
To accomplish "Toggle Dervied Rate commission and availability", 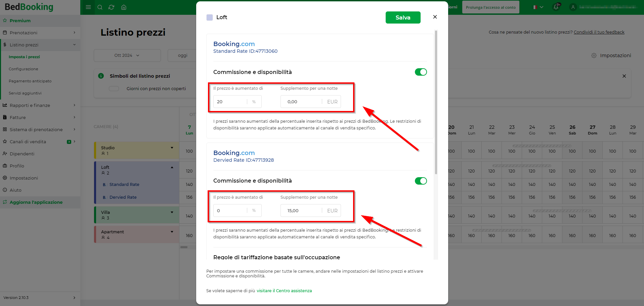I will click(x=421, y=181).
